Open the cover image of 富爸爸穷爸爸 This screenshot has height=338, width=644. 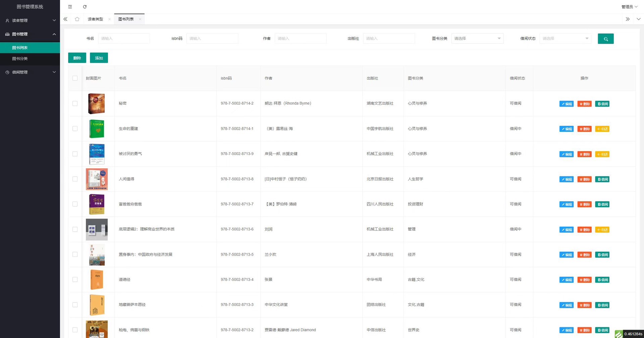pos(97,204)
